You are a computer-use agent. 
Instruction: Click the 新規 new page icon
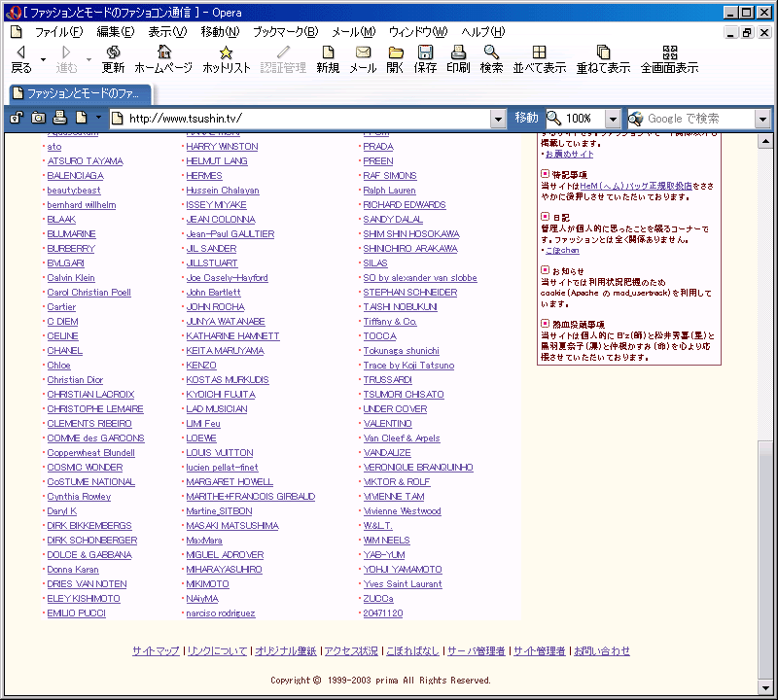[x=328, y=59]
